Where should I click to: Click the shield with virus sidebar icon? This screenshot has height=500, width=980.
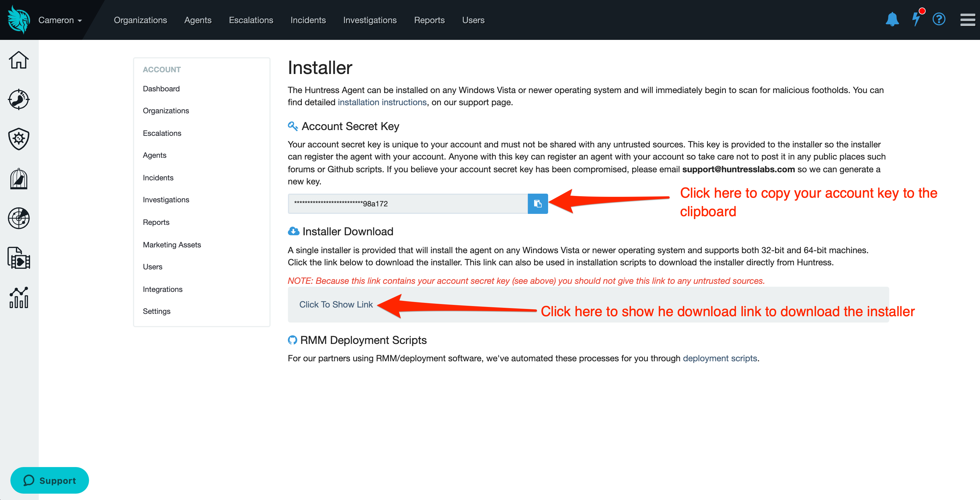[x=19, y=139]
